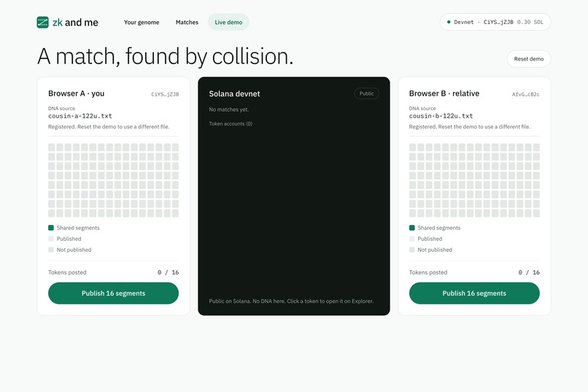Click the CiYS…jZJB address in Browser A card
Screen dimensions: 588x392
point(165,94)
